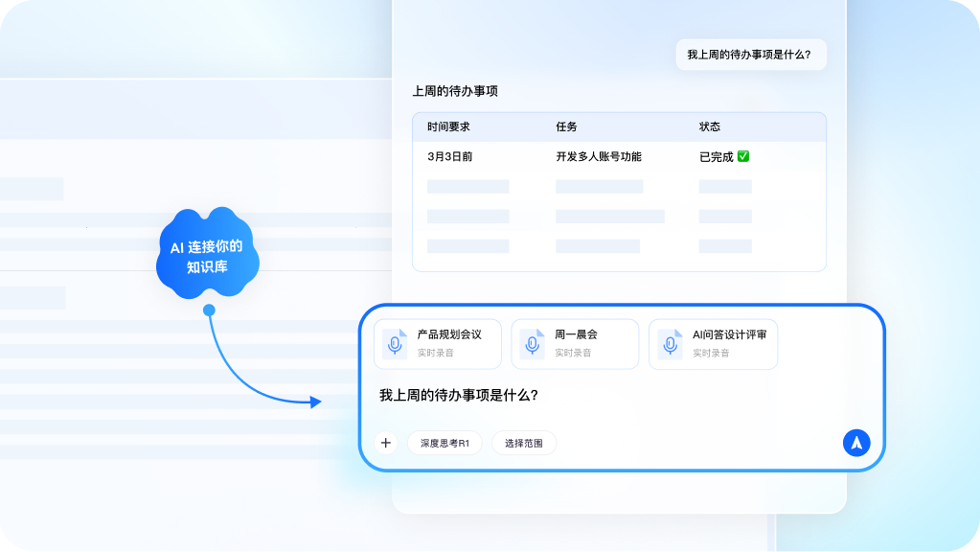
Task: Select the 状态 column header
Action: (709, 126)
